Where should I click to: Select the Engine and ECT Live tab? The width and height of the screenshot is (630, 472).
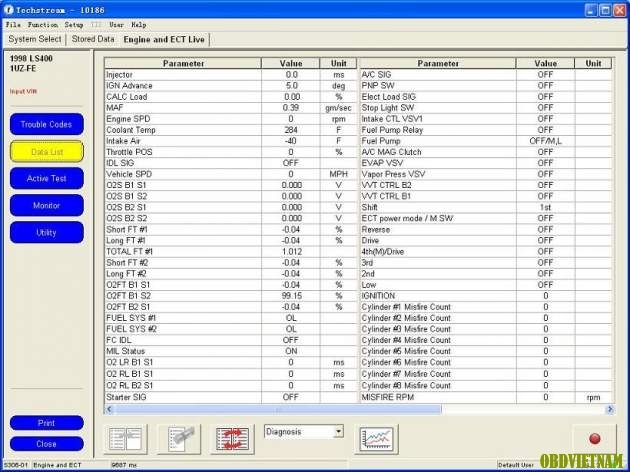point(164,39)
